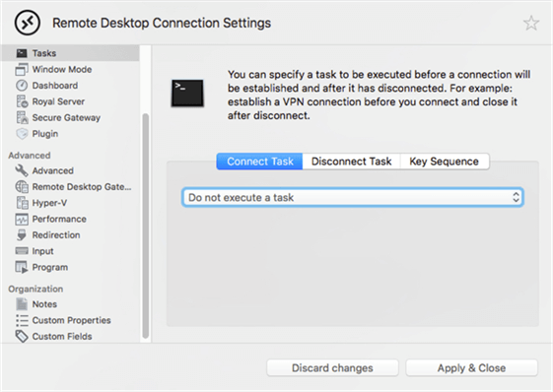The width and height of the screenshot is (553, 392).
Task: Select the Redirection label
Action: pos(56,235)
